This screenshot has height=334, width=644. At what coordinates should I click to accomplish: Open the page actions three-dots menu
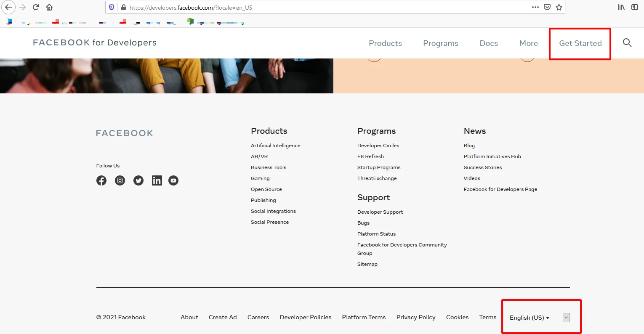coord(535,7)
